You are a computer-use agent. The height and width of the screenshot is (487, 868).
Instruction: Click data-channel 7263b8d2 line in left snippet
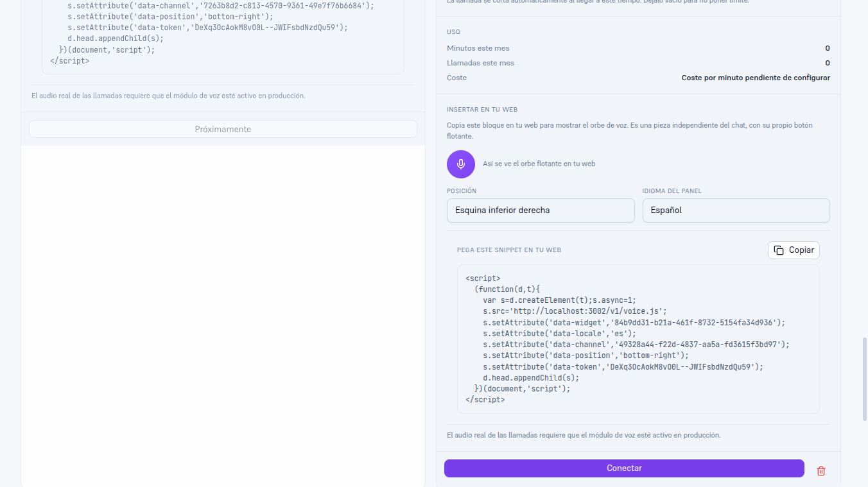pos(221,6)
